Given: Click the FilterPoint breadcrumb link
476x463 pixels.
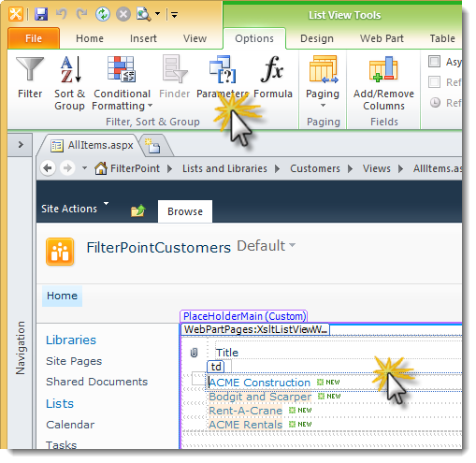Looking at the screenshot, I should pos(135,168).
